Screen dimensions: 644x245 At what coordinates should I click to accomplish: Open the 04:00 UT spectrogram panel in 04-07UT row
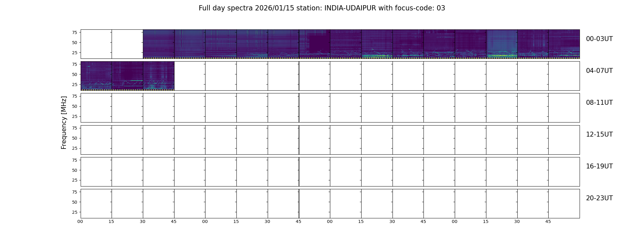pyautogui.click(x=96, y=76)
